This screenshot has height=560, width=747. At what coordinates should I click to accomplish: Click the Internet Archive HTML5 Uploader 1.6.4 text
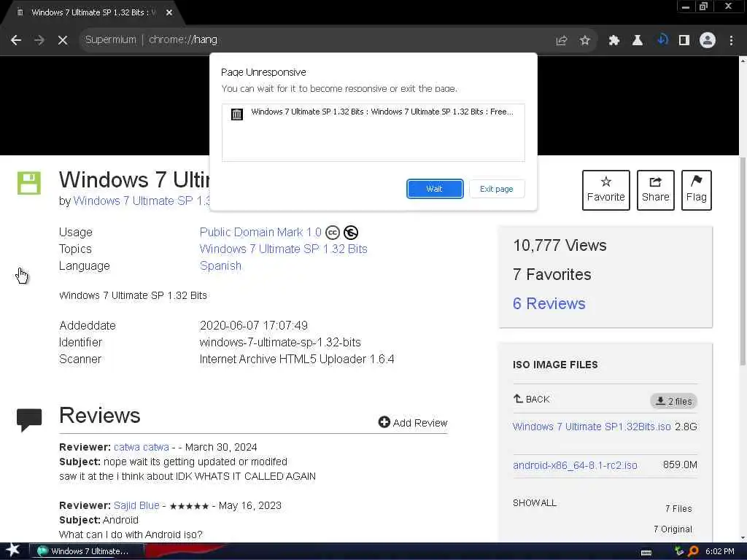[297, 359]
